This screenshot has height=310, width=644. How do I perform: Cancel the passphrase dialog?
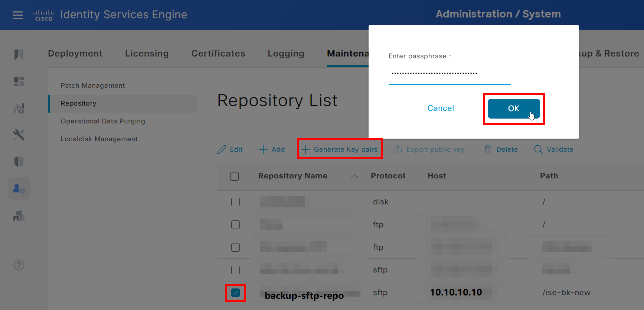click(x=441, y=108)
